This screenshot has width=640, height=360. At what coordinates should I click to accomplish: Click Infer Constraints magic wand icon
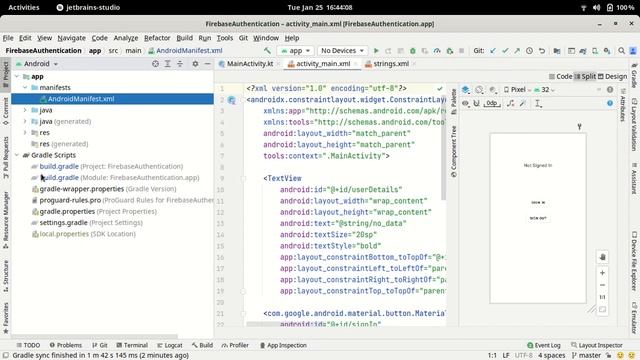click(523, 104)
